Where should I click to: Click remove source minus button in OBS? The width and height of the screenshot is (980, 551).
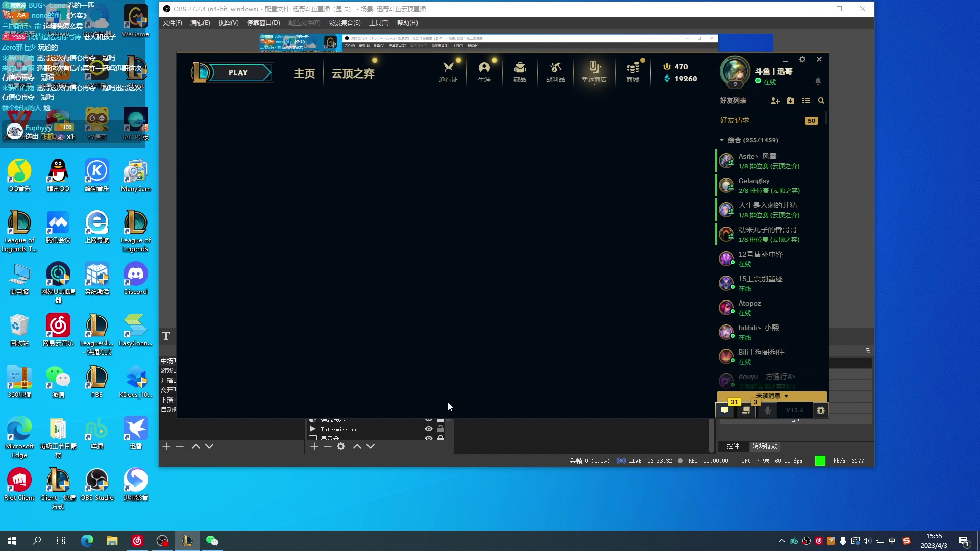328,446
